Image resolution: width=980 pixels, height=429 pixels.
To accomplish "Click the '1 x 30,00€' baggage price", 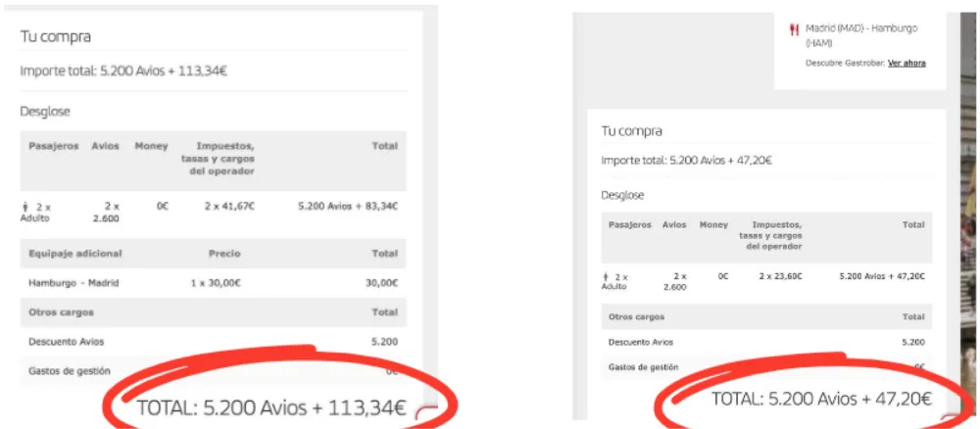I will point(216,283).
